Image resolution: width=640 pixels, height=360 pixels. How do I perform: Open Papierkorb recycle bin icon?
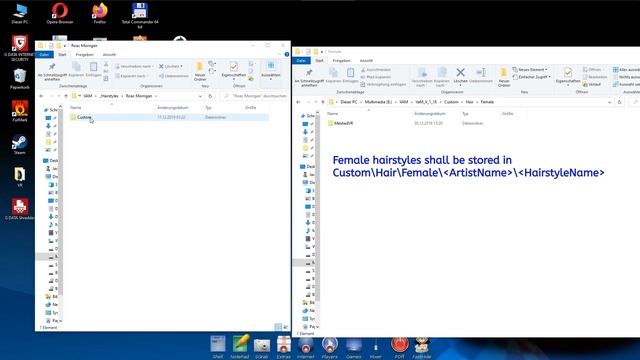(20, 78)
